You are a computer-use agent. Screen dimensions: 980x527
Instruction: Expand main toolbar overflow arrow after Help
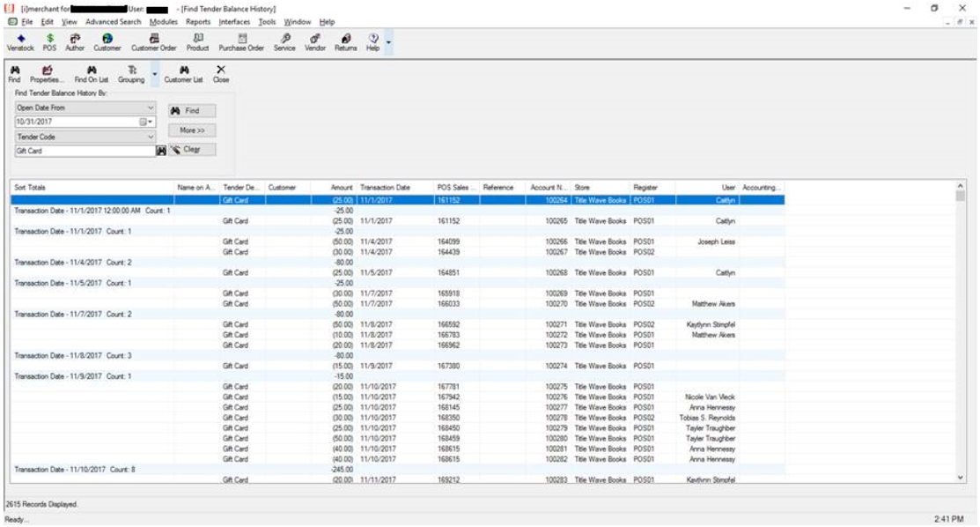(389, 42)
